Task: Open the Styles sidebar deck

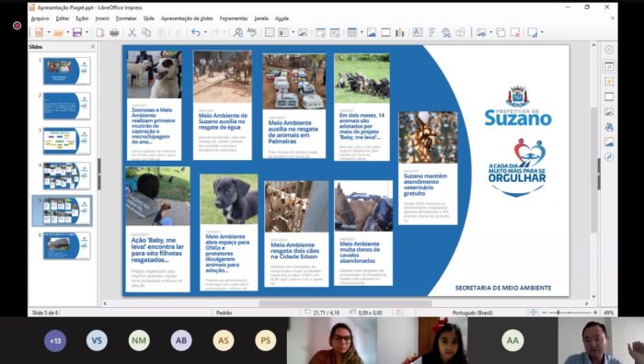Action: [609, 127]
